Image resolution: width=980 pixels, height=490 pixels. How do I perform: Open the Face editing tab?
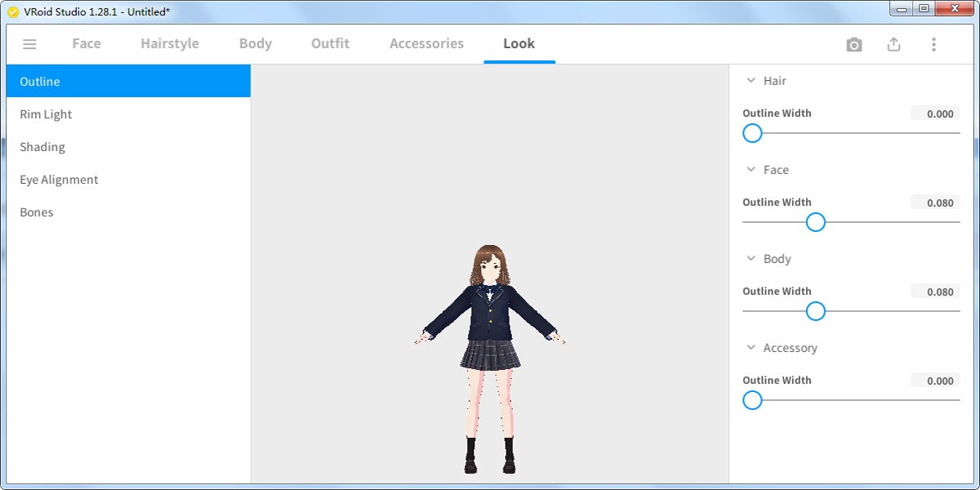(x=86, y=44)
